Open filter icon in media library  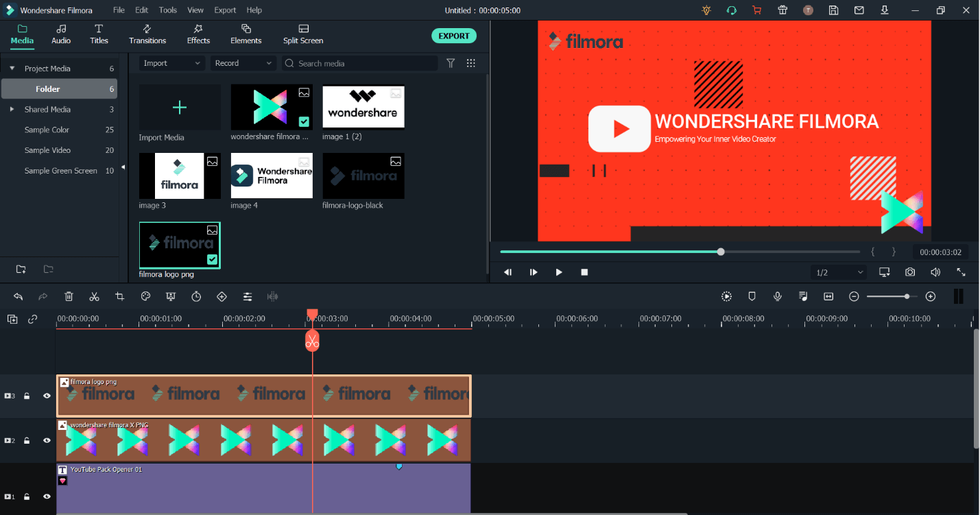click(x=451, y=63)
